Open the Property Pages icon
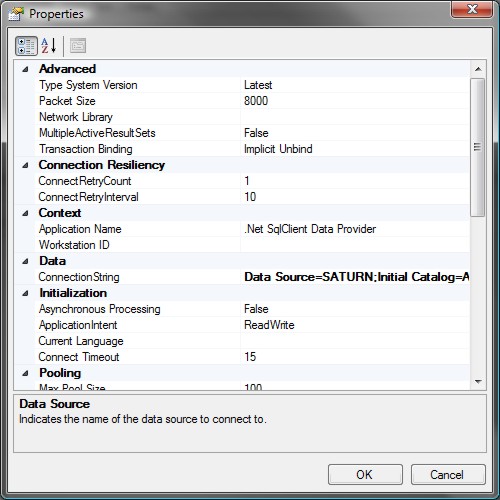This screenshot has height=500, width=500. (78, 46)
